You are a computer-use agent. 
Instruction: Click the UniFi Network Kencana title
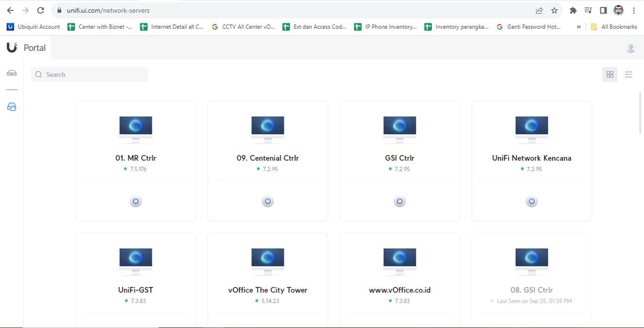pyautogui.click(x=531, y=158)
